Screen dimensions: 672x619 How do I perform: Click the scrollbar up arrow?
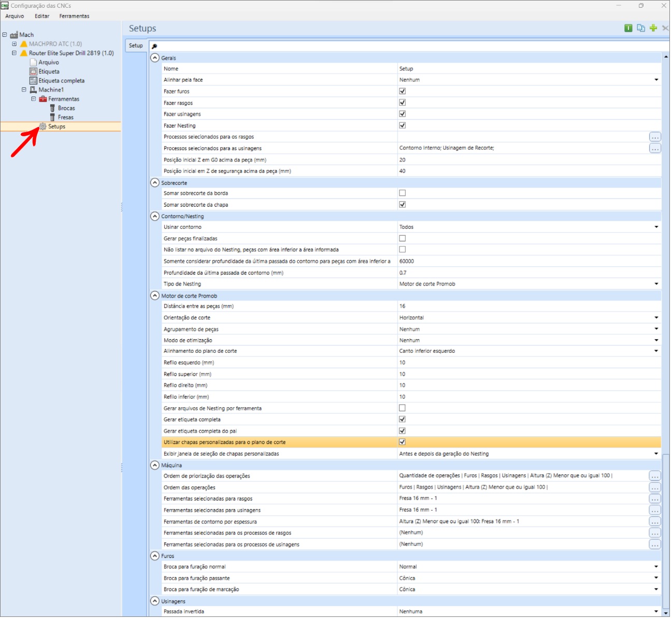[666, 56]
